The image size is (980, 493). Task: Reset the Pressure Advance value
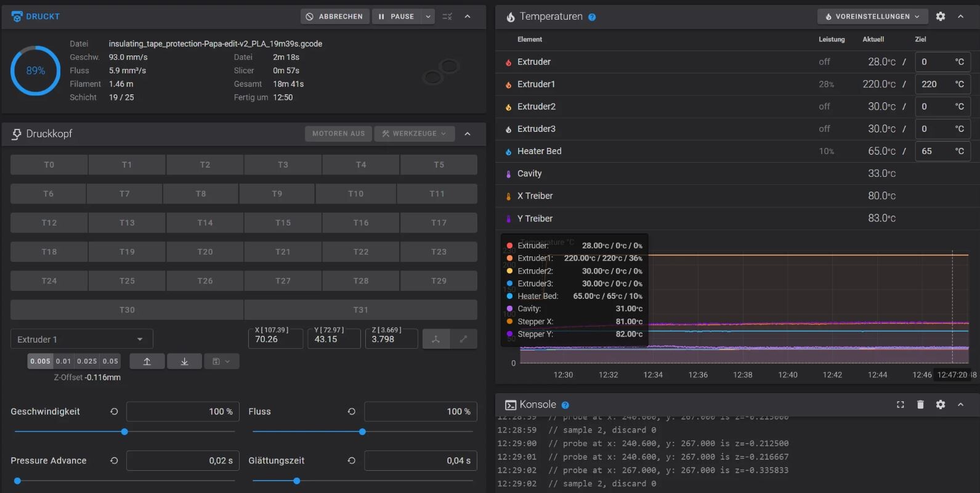114,460
